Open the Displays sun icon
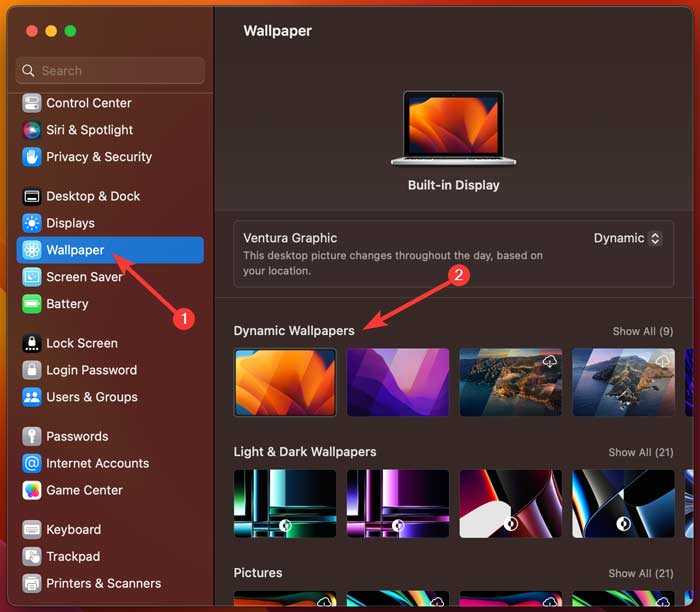 tap(32, 223)
